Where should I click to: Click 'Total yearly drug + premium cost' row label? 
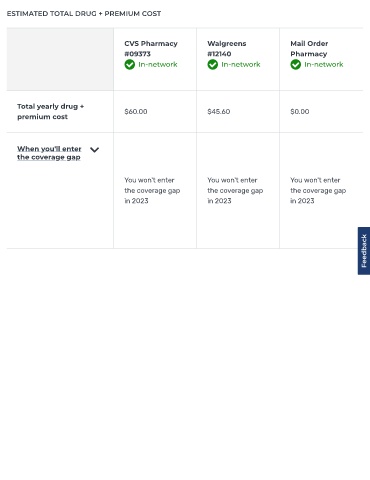pyautogui.click(x=51, y=112)
